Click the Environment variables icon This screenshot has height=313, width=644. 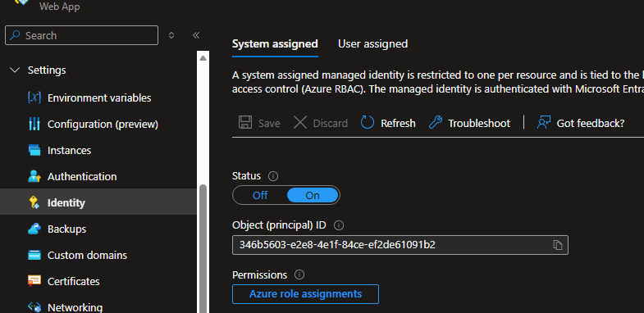[x=34, y=98]
